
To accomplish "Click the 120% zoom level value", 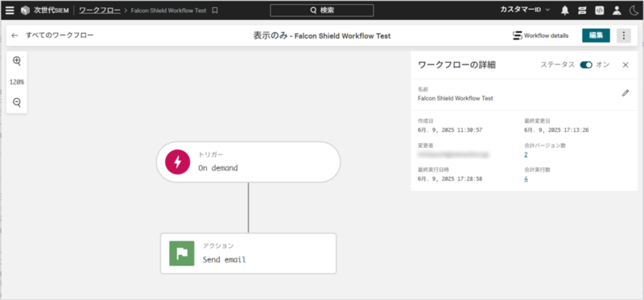I will pyautogui.click(x=17, y=82).
